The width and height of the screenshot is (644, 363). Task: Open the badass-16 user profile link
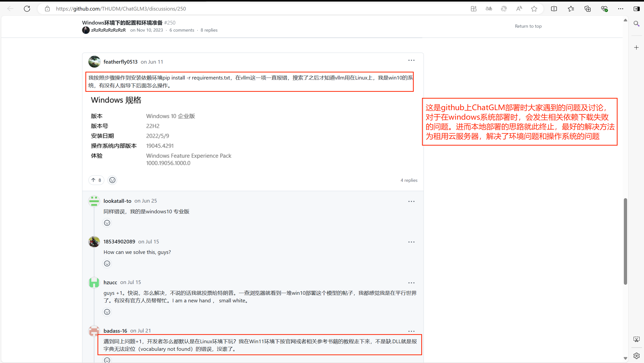pyautogui.click(x=115, y=331)
